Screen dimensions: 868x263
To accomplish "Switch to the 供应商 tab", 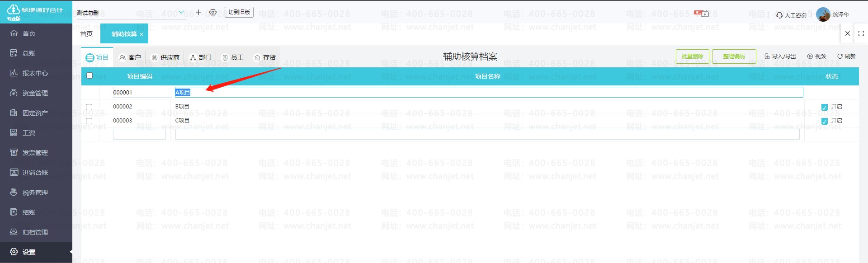I will coord(165,57).
